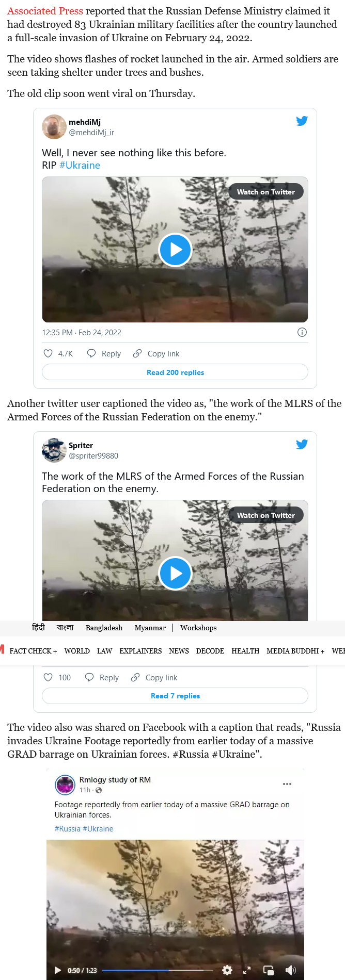This screenshot has width=345, height=980.
Task: Copy link to mehdiMj's tweet
Action: point(156,353)
